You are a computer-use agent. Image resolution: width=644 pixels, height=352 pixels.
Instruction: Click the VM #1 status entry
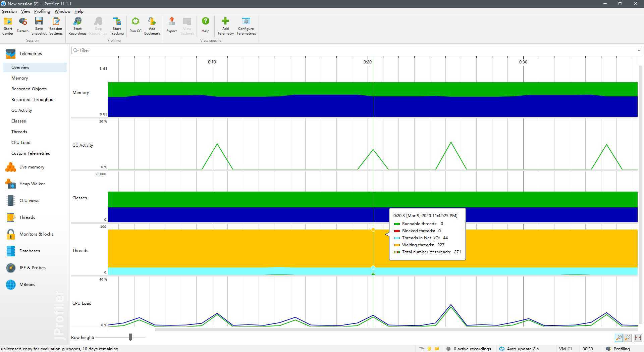click(566, 349)
